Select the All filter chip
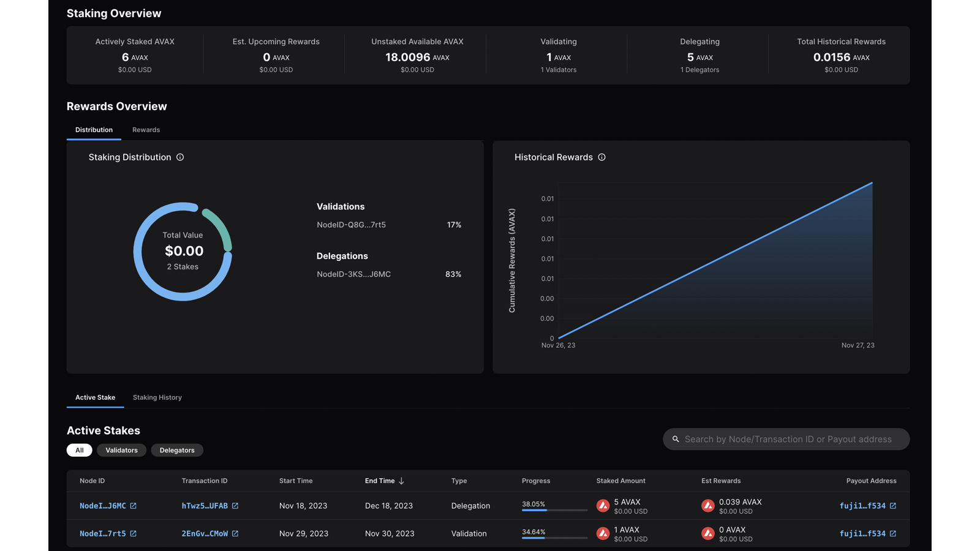The width and height of the screenshot is (980, 551). coord(80,450)
